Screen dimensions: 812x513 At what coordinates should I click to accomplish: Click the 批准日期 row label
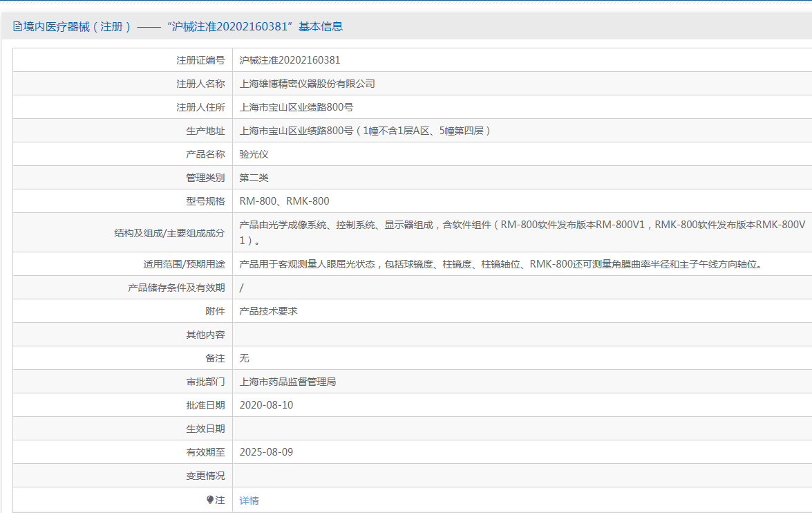[x=205, y=405]
